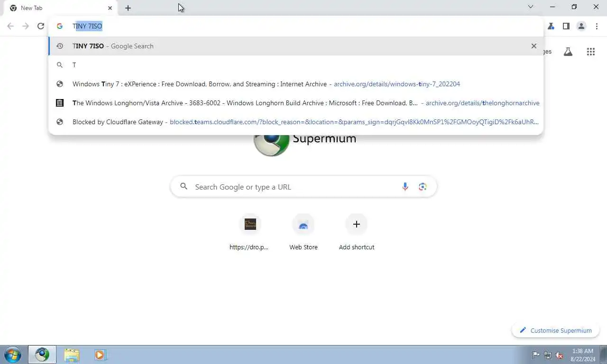Screen dimensions: 607x364
Task: Select the "T" search suggestion
Action: (x=295, y=65)
